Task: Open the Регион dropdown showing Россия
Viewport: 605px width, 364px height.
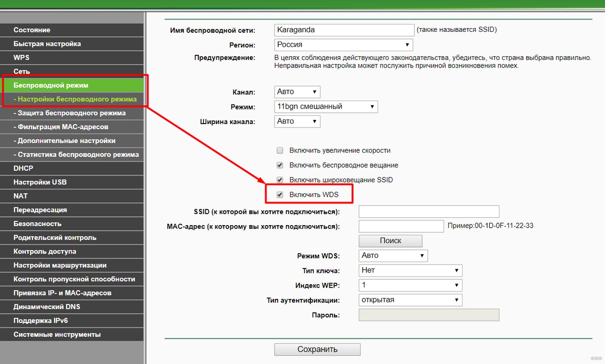Action: click(x=343, y=45)
